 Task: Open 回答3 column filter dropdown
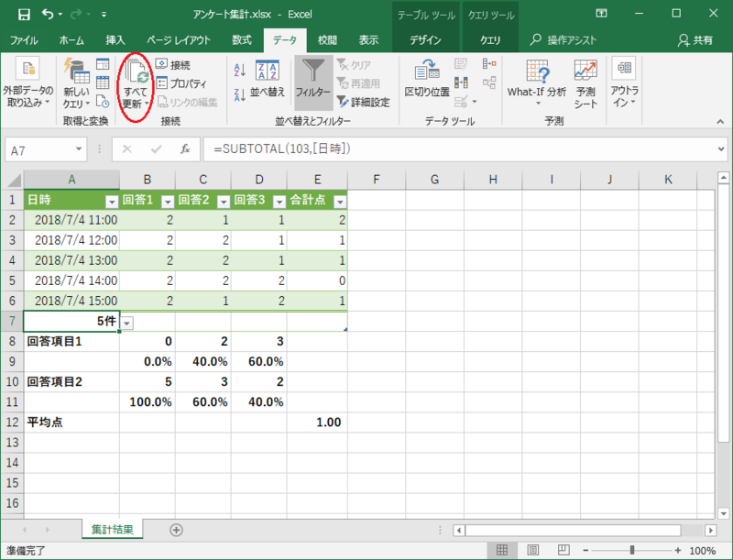coord(279,202)
